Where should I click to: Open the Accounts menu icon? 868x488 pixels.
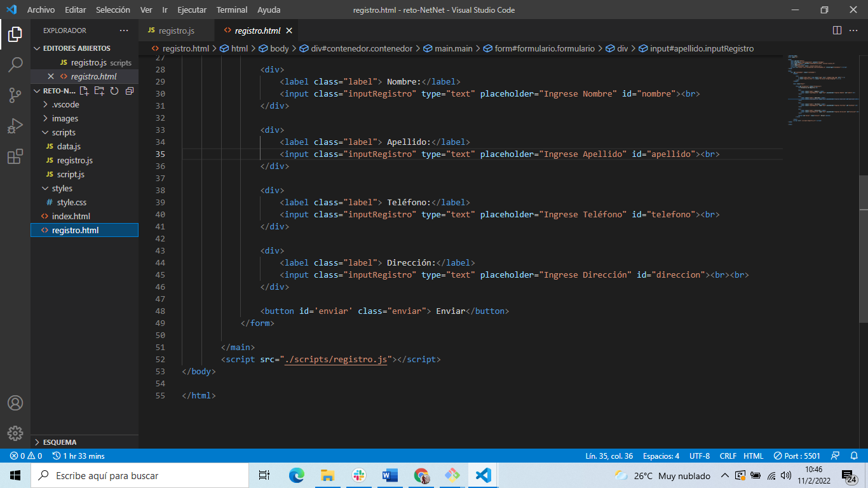point(15,403)
